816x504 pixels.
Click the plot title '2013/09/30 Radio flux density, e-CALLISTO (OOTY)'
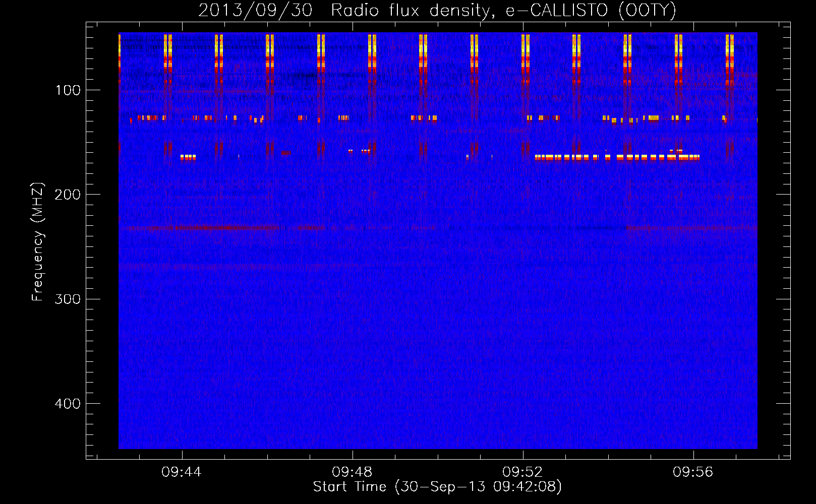(x=437, y=10)
